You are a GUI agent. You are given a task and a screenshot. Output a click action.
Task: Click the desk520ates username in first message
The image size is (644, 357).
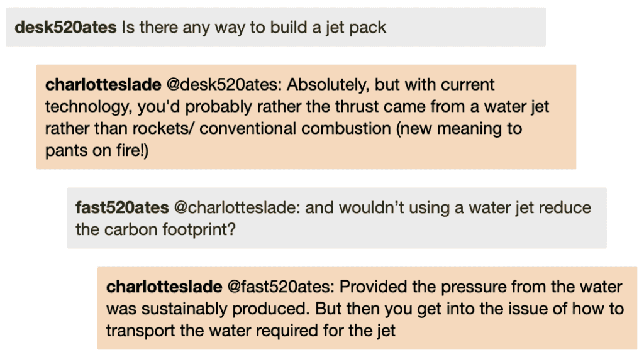pyautogui.click(x=65, y=28)
